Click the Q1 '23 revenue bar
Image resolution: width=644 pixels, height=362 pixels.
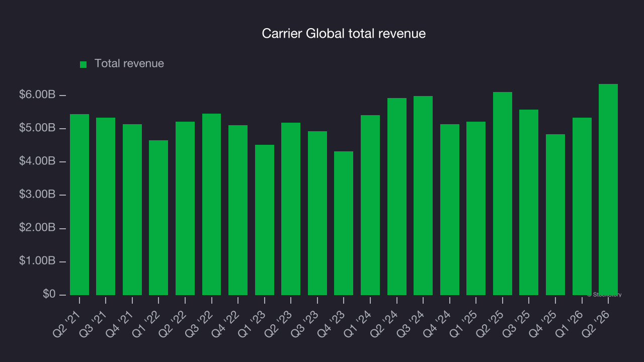point(265,220)
